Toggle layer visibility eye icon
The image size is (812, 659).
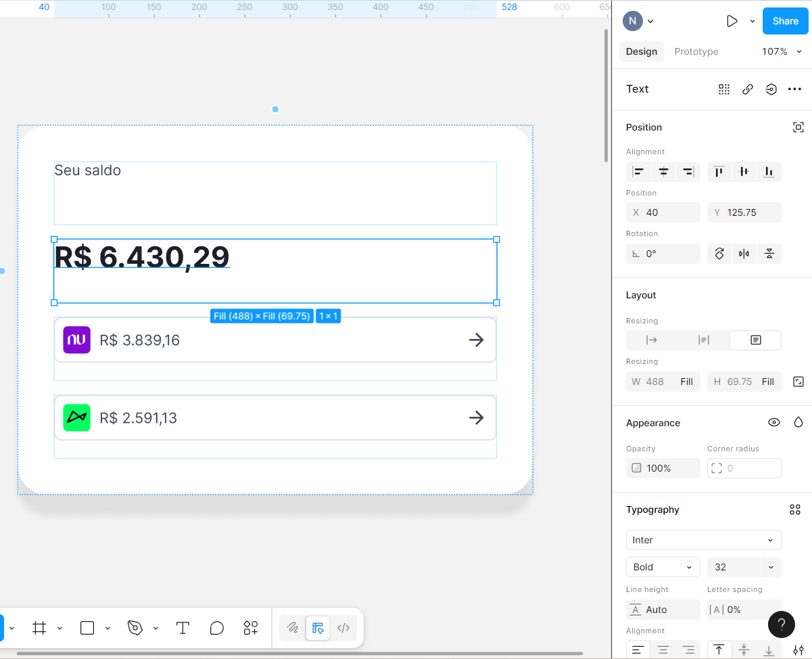tap(774, 423)
